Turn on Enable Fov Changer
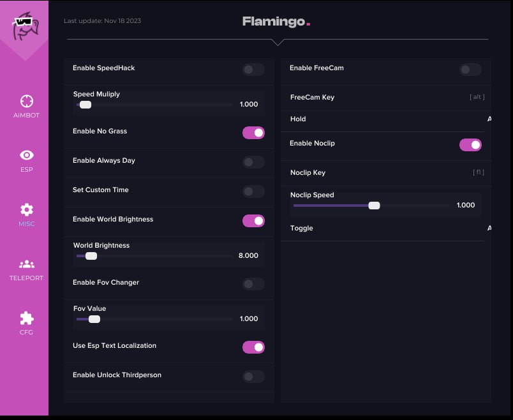The height and width of the screenshot is (420, 513). [253, 284]
